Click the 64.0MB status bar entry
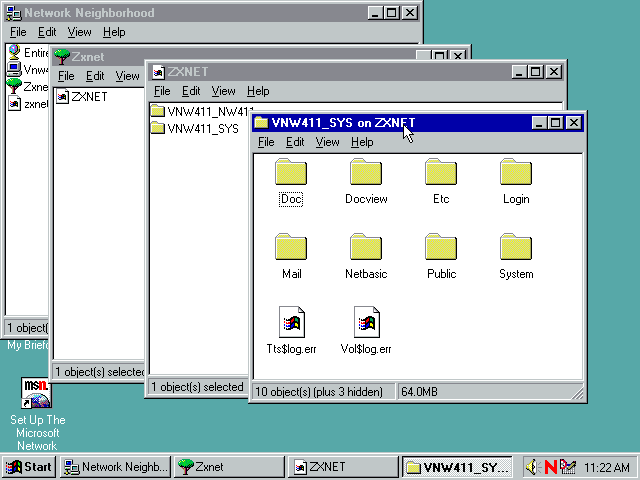The width and height of the screenshot is (640, 480). (x=419, y=392)
